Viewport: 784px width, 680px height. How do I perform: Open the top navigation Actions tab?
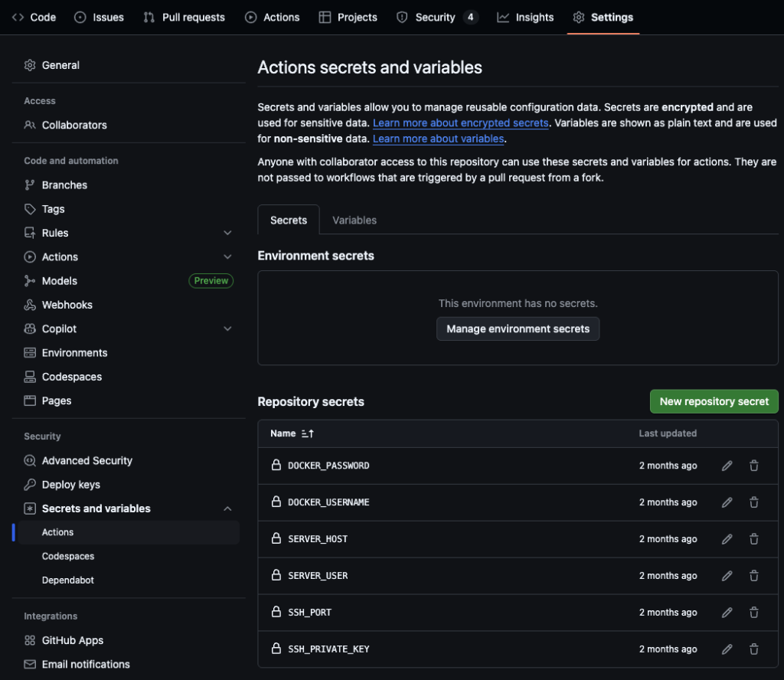272,18
